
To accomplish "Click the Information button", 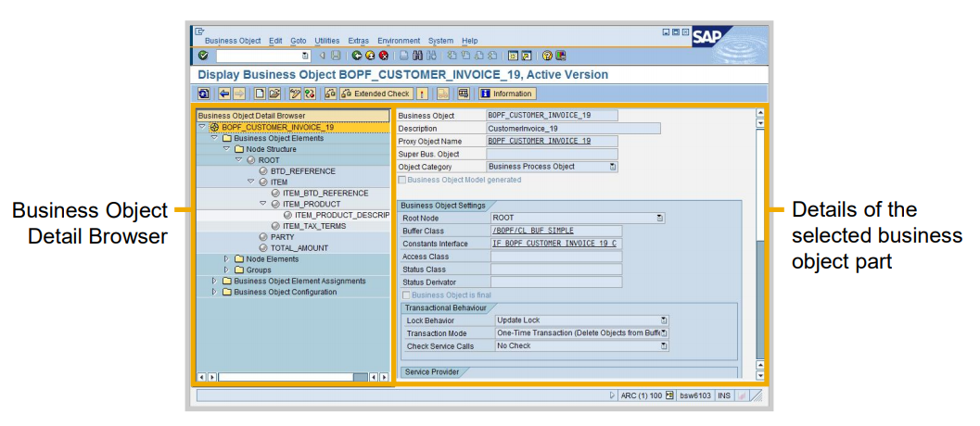I will coord(507,94).
